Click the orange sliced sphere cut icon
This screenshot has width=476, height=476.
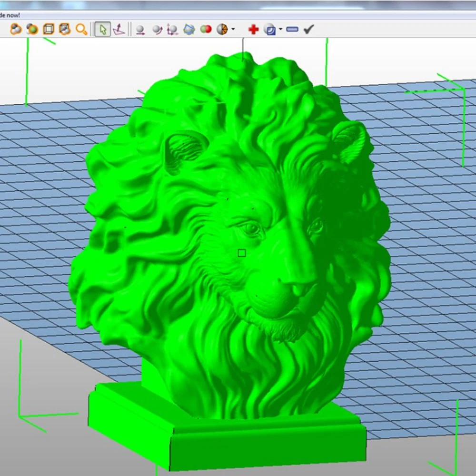point(222,30)
